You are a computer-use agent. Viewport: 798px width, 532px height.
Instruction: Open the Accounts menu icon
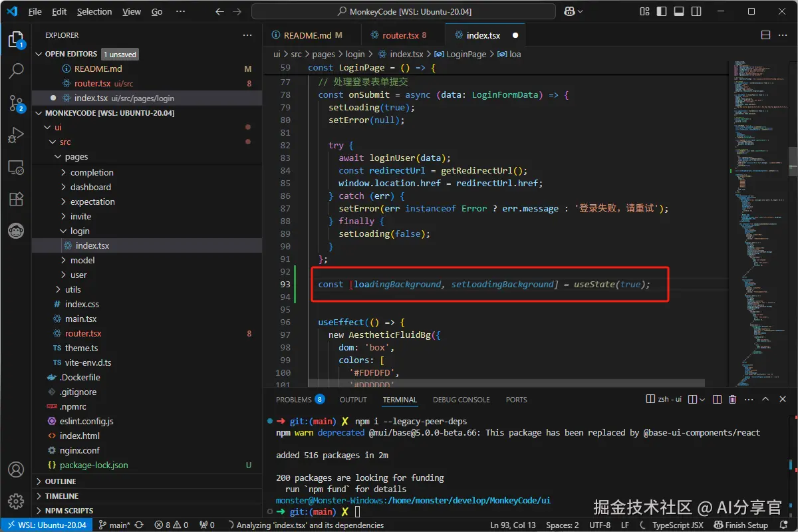[16, 469]
